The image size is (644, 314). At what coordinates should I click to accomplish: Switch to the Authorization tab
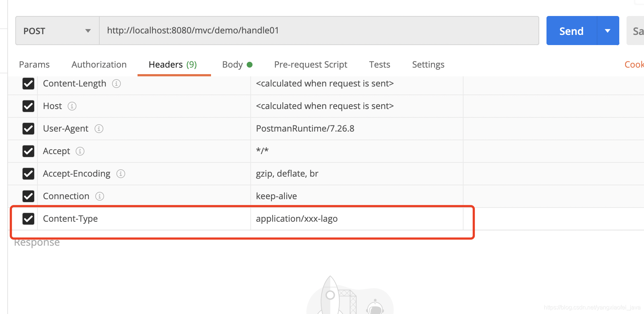pos(99,65)
